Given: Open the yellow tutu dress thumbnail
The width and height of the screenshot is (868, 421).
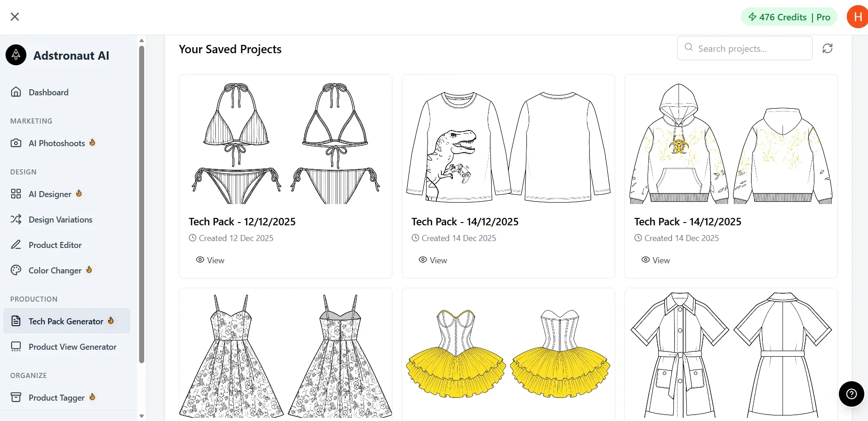Looking at the screenshot, I should (508, 354).
